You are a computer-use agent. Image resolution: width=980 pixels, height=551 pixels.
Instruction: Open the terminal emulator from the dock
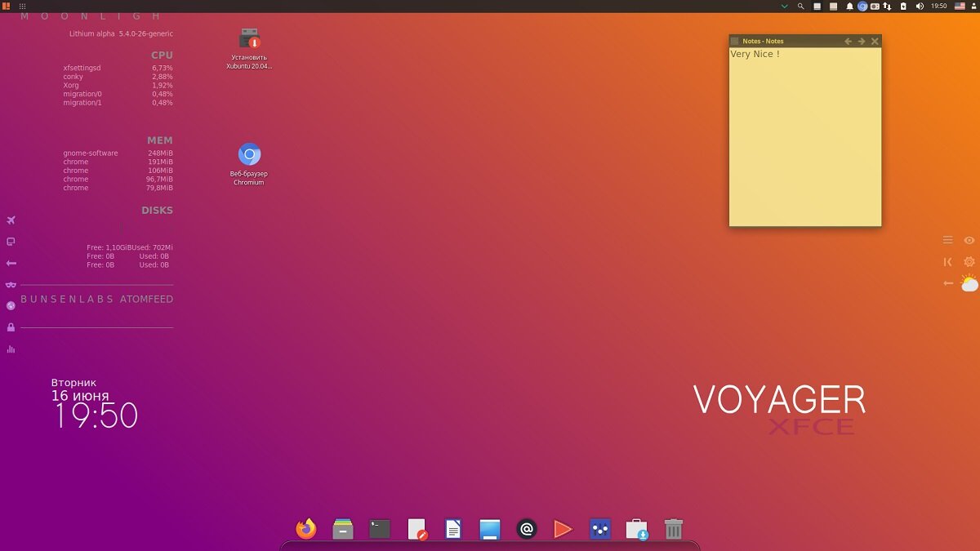coord(379,529)
